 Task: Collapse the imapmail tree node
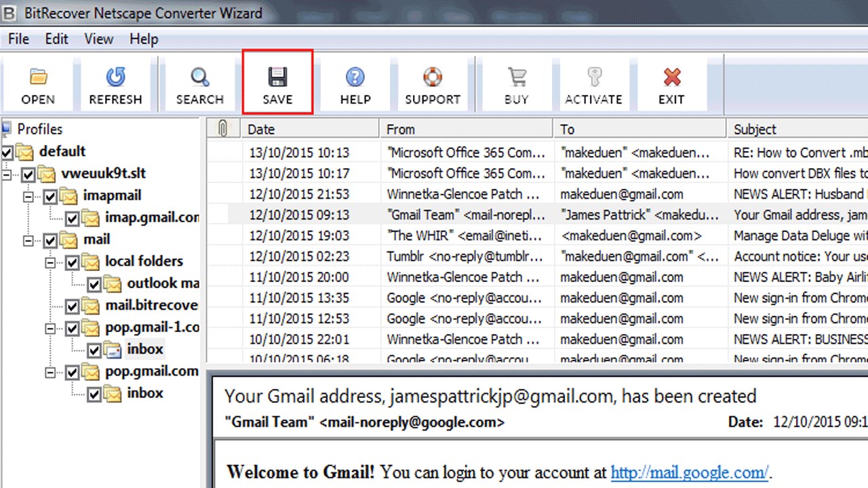[28, 197]
